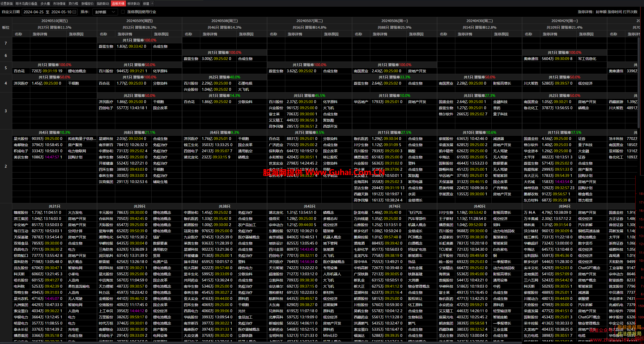Click the 指数联动 tab

(x=103, y=4)
